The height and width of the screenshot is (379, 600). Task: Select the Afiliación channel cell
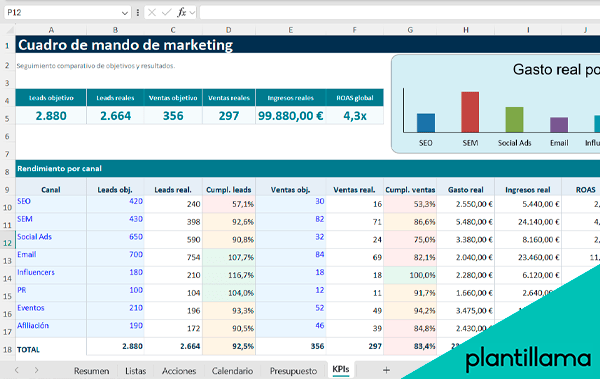tap(51, 328)
